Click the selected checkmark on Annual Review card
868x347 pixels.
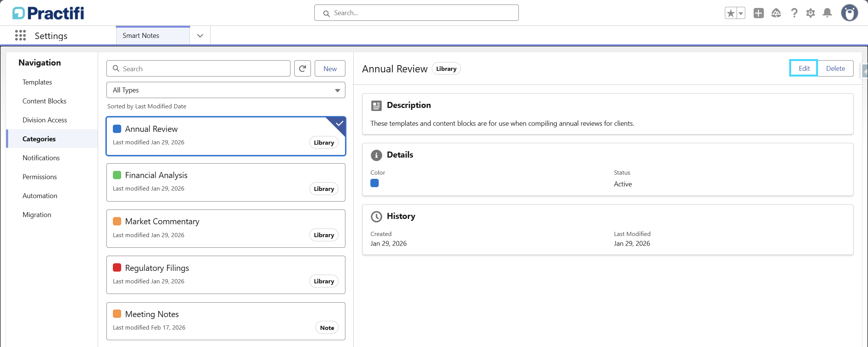click(x=339, y=123)
